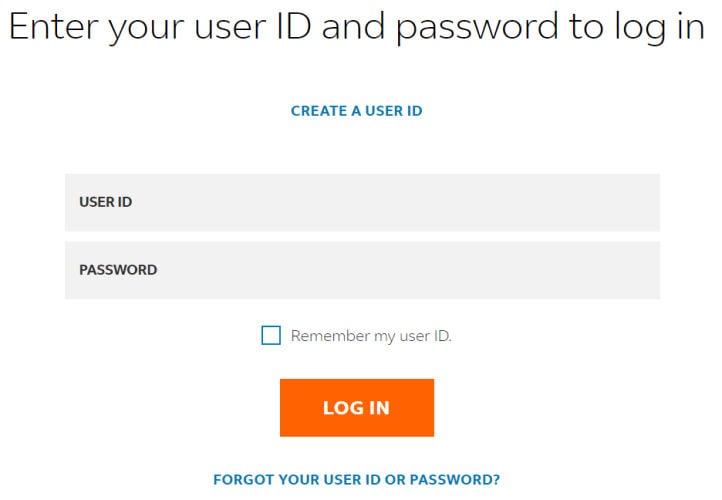Toggle the blue-outlined checkbox under the password field
The height and width of the screenshot is (500, 722).
coord(271,335)
